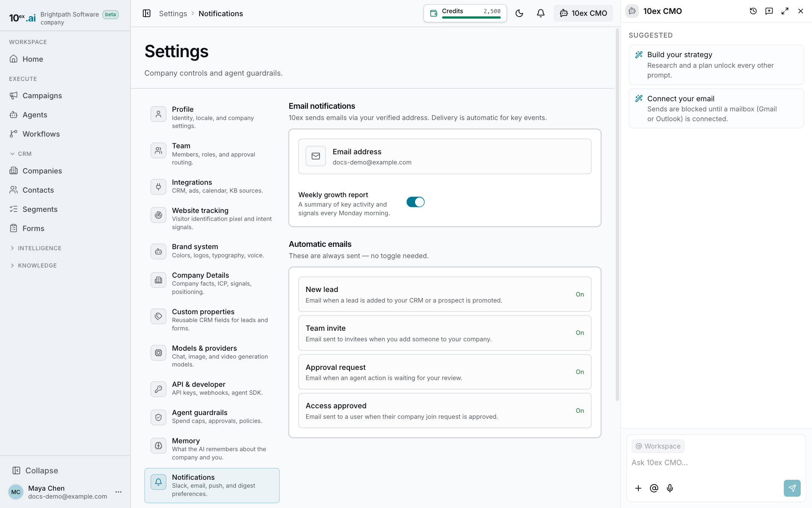Image resolution: width=812 pixels, height=508 pixels.
Task: Click the @ Workspace context chip
Action: pyautogui.click(x=658, y=446)
